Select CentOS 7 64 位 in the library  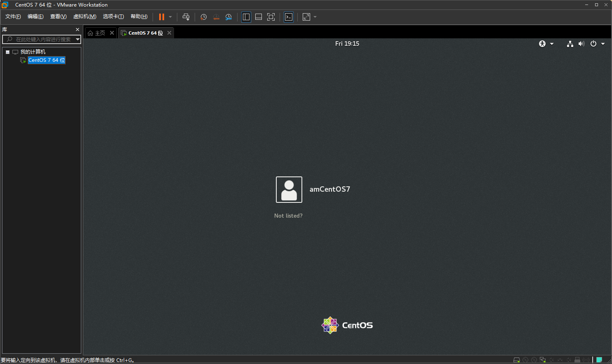(47, 60)
